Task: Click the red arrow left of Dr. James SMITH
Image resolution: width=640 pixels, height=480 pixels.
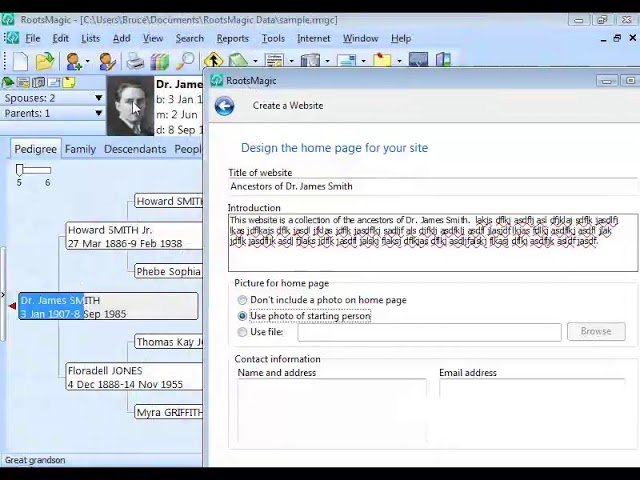Action: (x=13, y=306)
